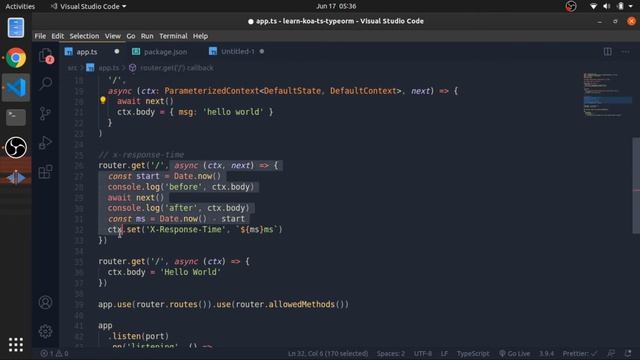This screenshot has height=360, width=640.
Task: Click allowedMethods on line 39
Action: [301, 304]
